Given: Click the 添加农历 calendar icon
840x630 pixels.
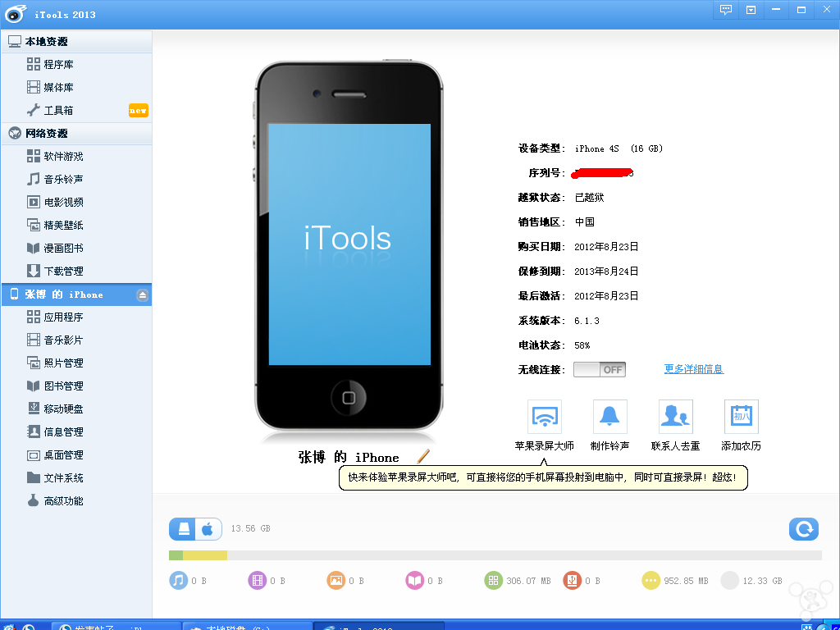Looking at the screenshot, I should point(741,417).
